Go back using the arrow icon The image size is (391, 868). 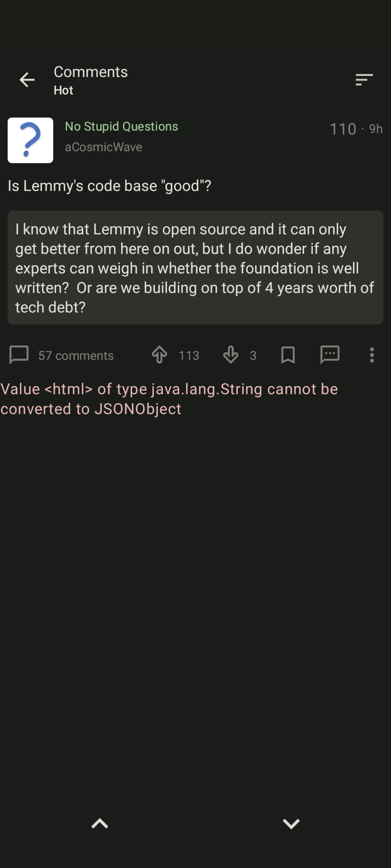click(x=27, y=80)
